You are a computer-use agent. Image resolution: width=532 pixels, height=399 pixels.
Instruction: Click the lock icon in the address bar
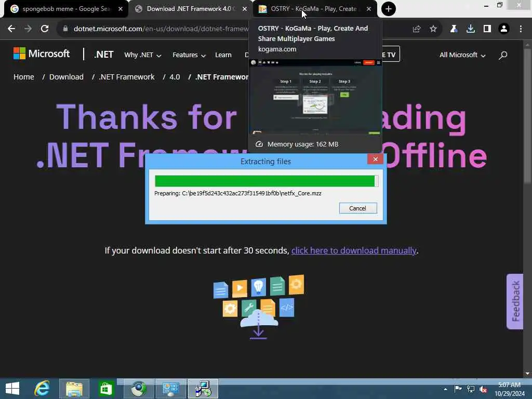click(65, 29)
